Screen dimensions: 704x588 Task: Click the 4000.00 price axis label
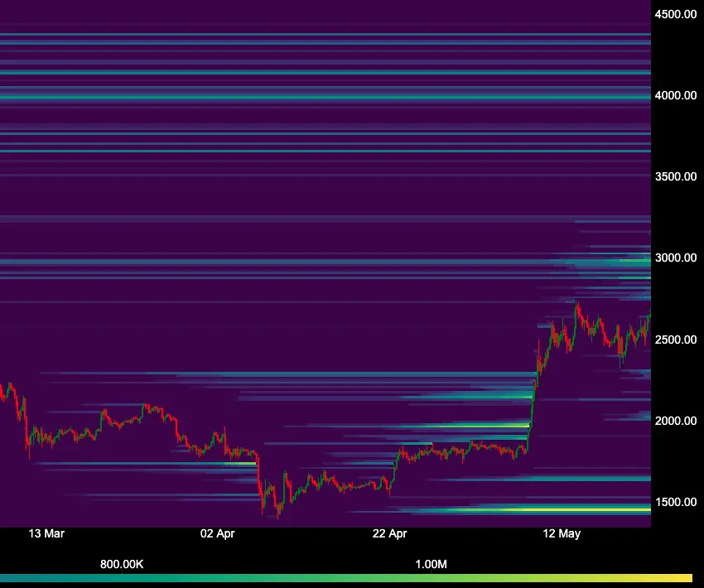tap(676, 95)
